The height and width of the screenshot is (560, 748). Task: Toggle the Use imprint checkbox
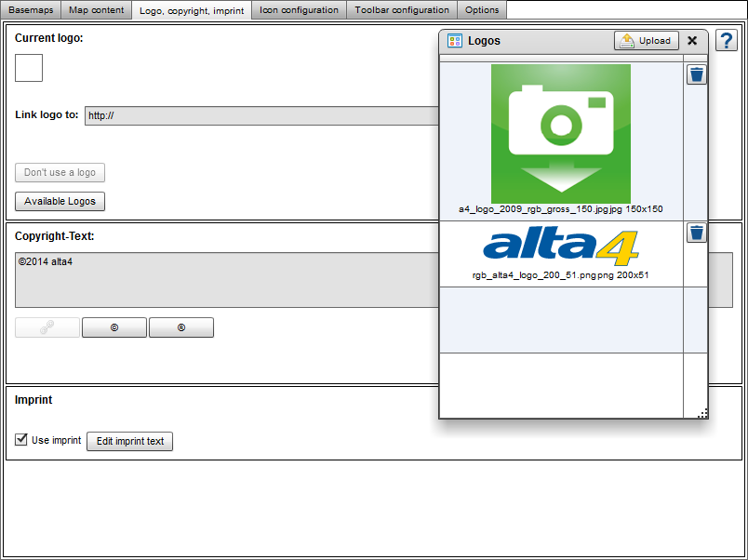click(21, 439)
